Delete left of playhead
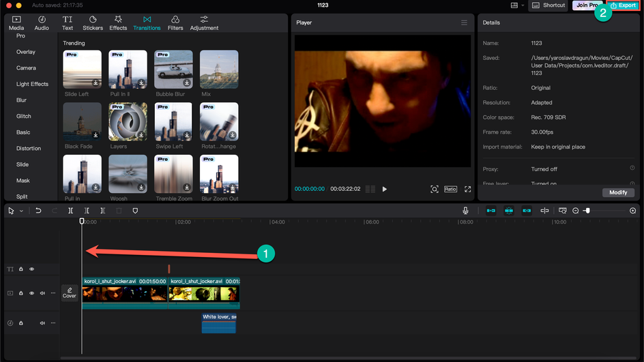Image resolution: width=644 pixels, height=362 pixels. [x=87, y=211]
